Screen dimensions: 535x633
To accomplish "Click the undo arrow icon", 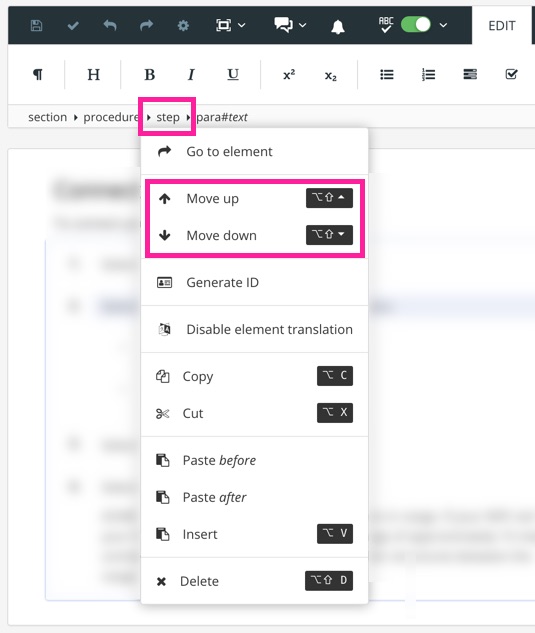I will 110,25.
